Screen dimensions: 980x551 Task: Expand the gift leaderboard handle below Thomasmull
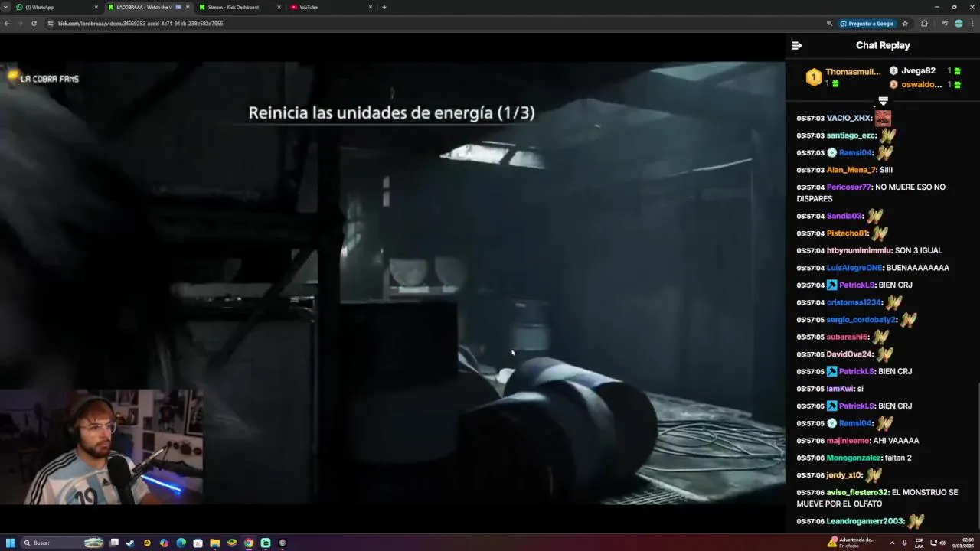click(883, 101)
